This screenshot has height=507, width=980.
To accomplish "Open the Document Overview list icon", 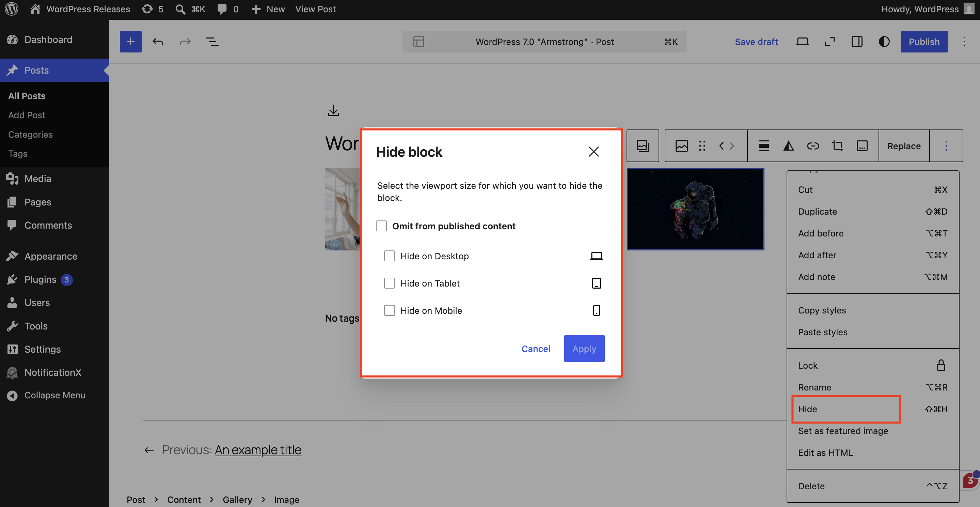I will click(212, 42).
